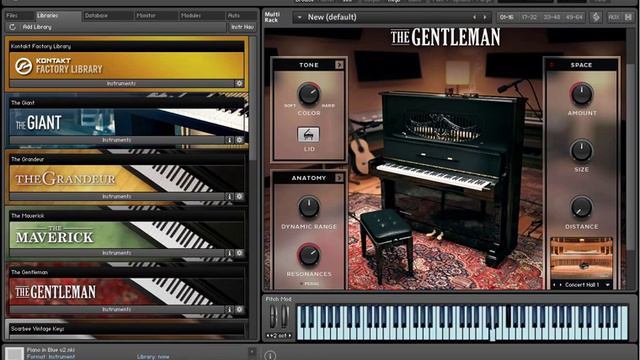This screenshot has height=360, width=640.
Task: Expand The Grandeur Instruments bar
Action: pos(117,196)
